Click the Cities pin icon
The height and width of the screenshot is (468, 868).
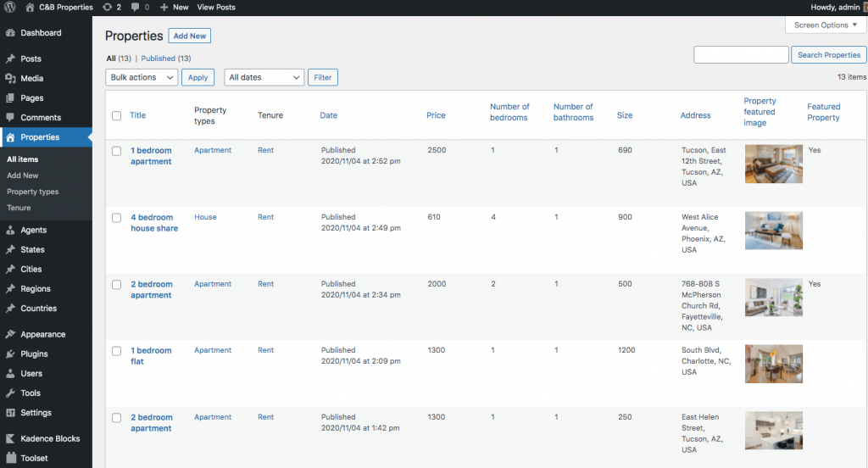(10, 269)
